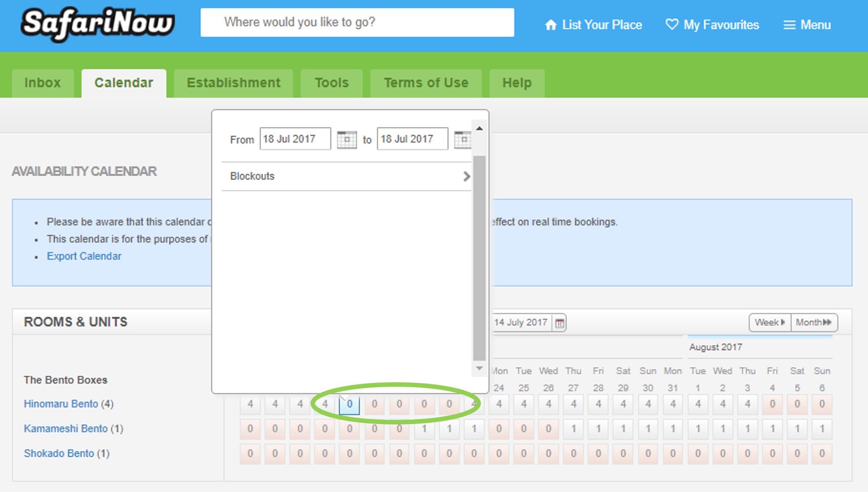Click the Export Calendar link
Screen dimensions: 868x492
(84, 256)
